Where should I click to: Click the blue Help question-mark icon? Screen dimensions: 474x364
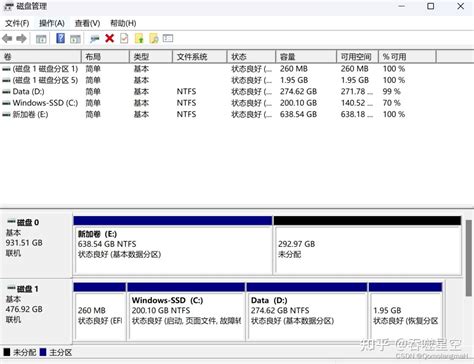click(x=60, y=38)
